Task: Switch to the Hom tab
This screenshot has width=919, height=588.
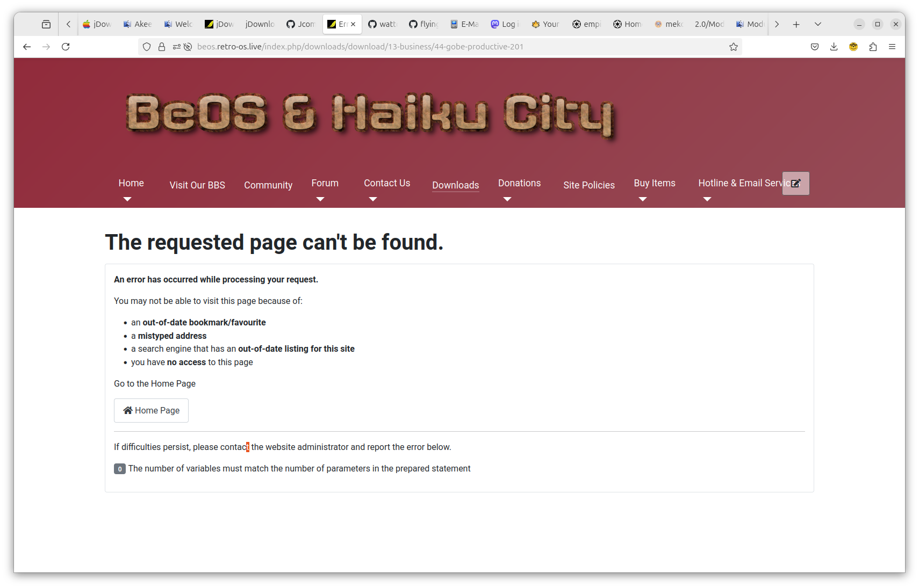Action: click(x=628, y=24)
